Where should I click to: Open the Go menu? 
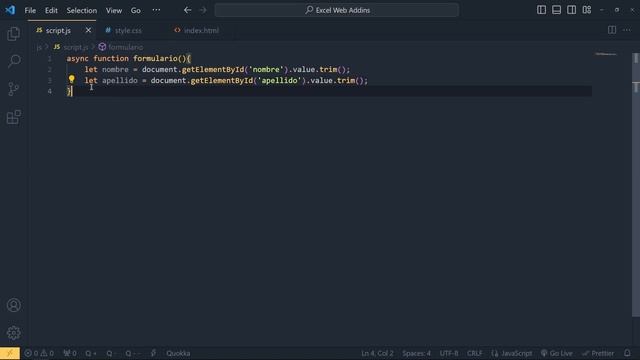click(136, 10)
